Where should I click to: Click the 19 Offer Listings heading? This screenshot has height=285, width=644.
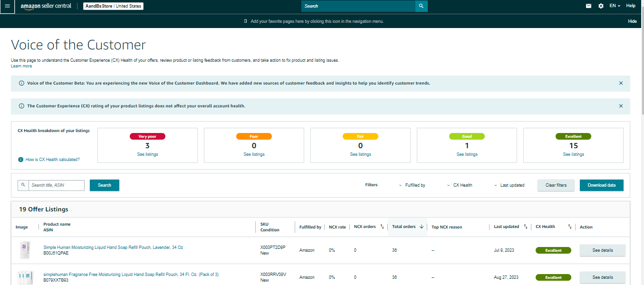click(x=44, y=209)
